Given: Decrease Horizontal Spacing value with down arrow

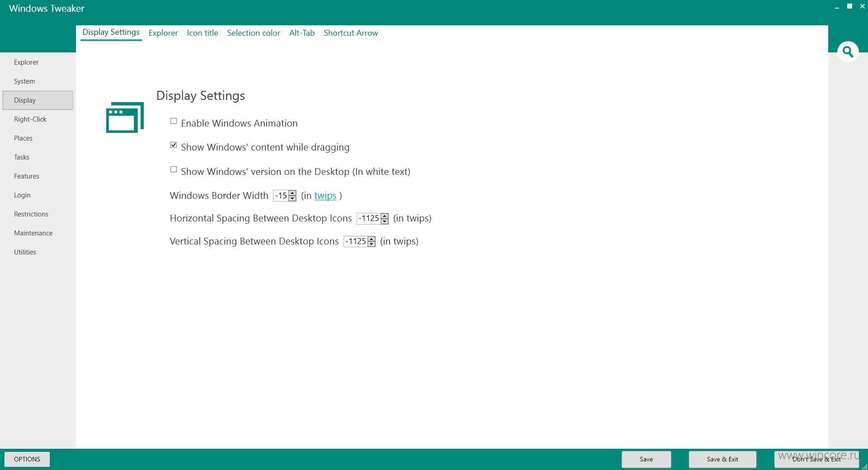Looking at the screenshot, I should coord(385,221).
